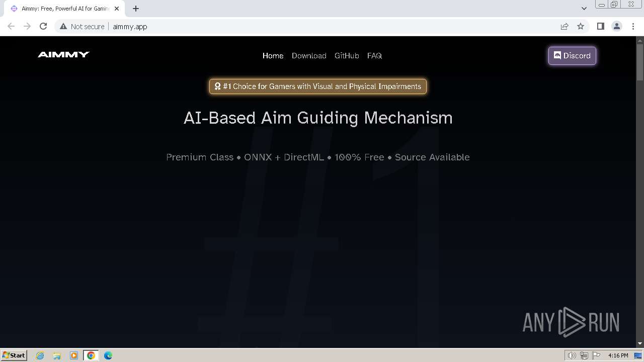Open the Windows Start menu
644x362 pixels.
tap(14, 355)
